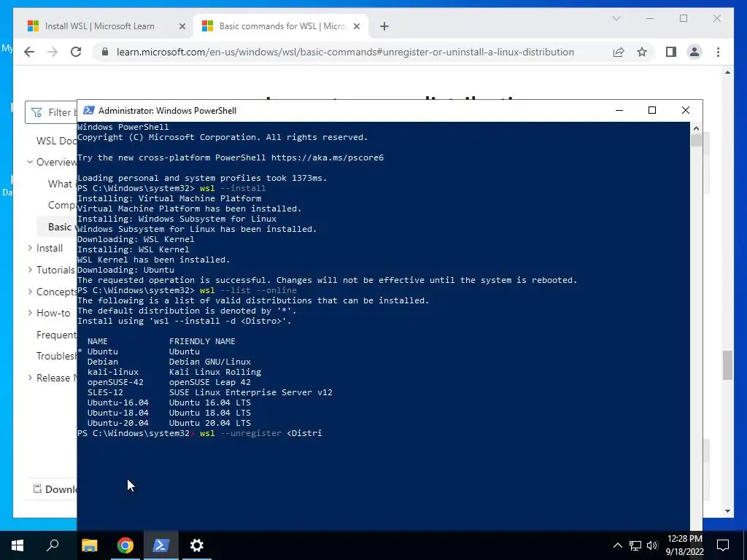
Task: Click 'https://aka.ms/pscore6' in PowerShell output
Action: [x=328, y=157]
